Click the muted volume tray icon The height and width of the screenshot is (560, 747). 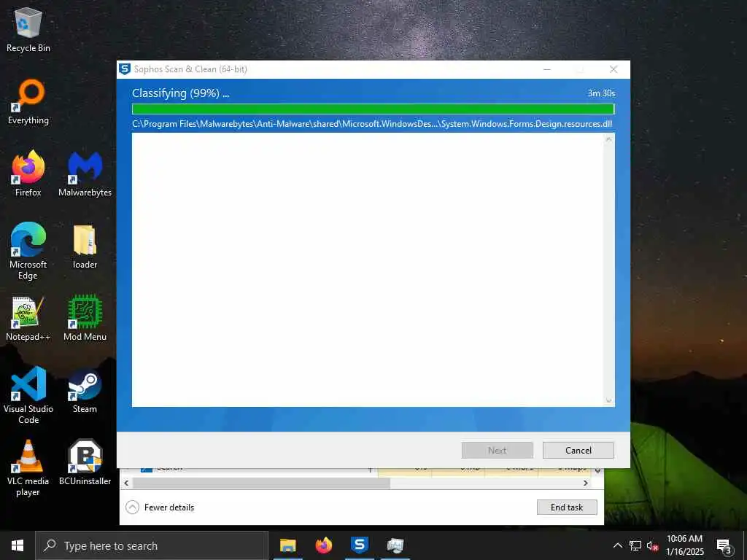(652, 545)
